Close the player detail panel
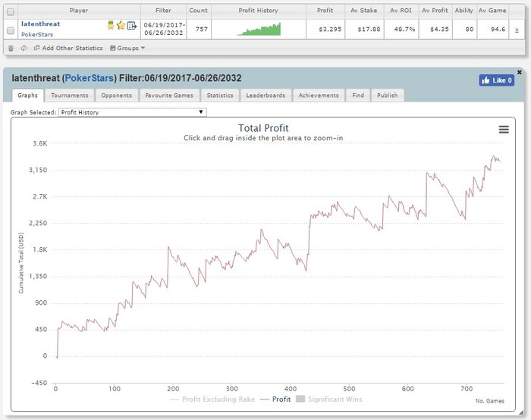 520,73
